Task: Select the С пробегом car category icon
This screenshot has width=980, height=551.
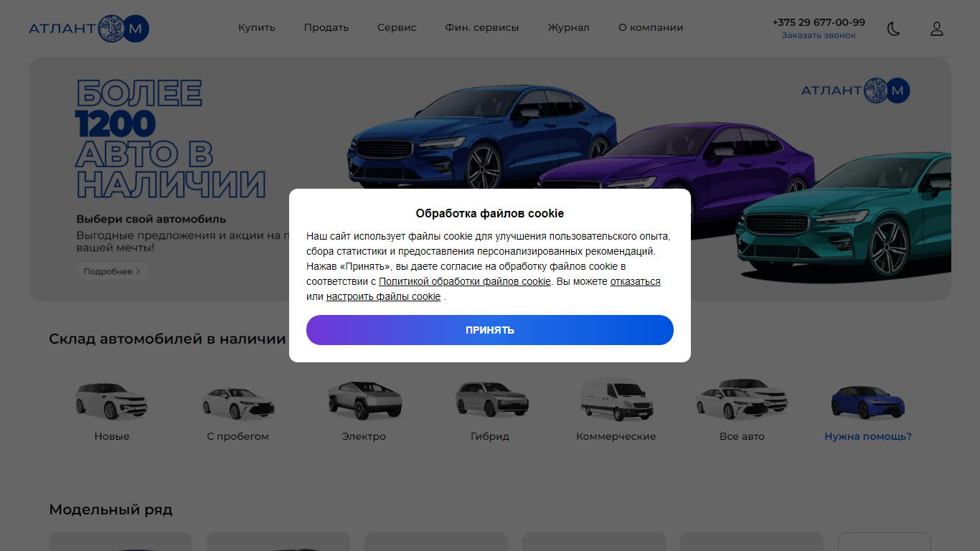Action: [x=237, y=402]
